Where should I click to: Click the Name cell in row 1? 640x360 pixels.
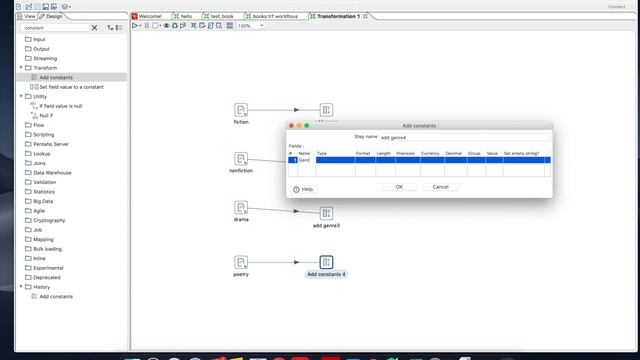[306, 160]
